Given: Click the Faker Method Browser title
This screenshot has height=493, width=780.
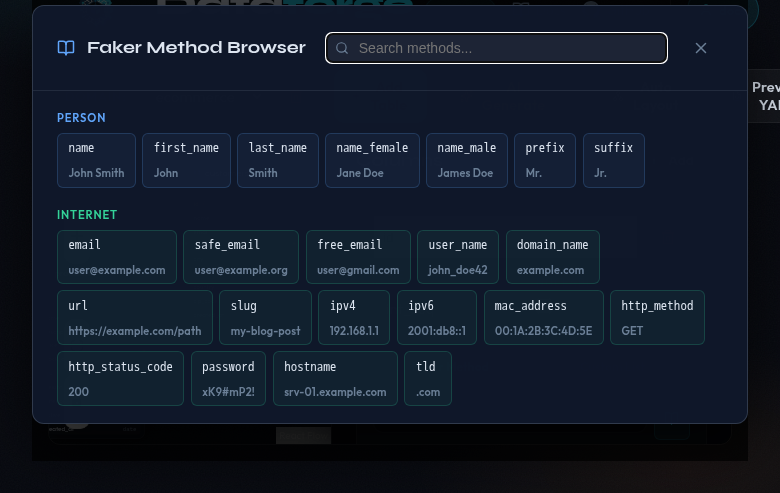Looking at the screenshot, I should pyautogui.click(x=196, y=48).
